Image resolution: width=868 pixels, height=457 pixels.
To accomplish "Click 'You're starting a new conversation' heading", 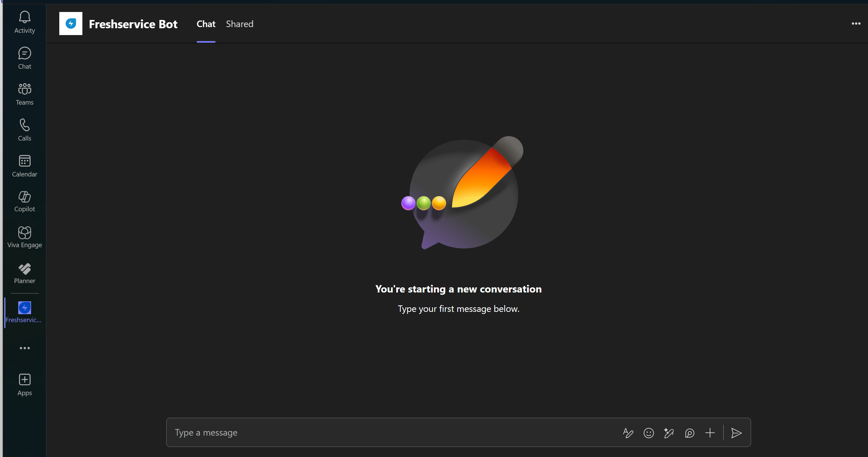I will click(x=459, y=289).
